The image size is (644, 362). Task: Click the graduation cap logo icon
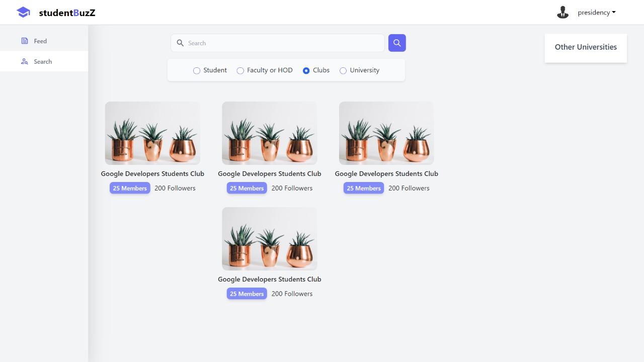coord(23,12)
